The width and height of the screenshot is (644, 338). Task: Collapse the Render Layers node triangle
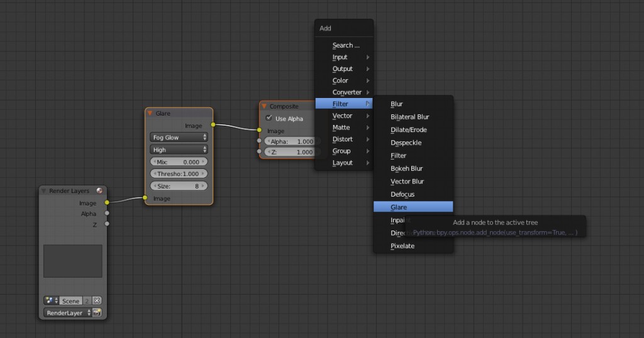click(x=44, y=191)
